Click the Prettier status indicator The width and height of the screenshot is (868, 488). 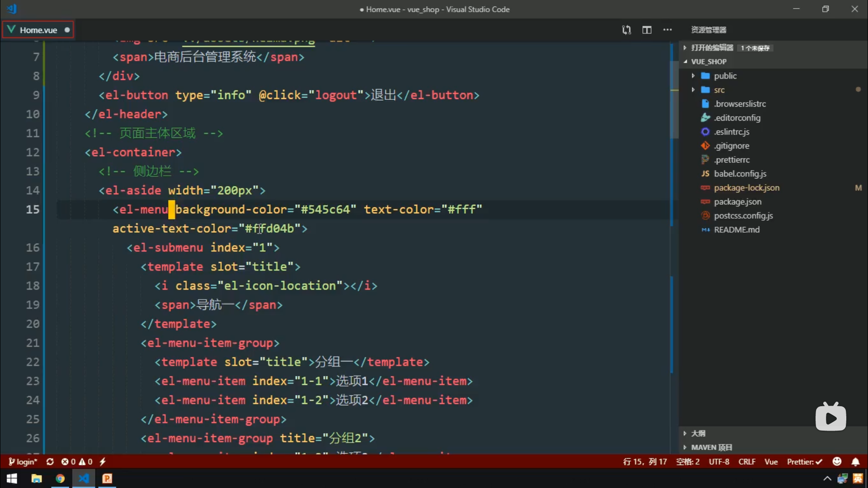coord(804,461)
